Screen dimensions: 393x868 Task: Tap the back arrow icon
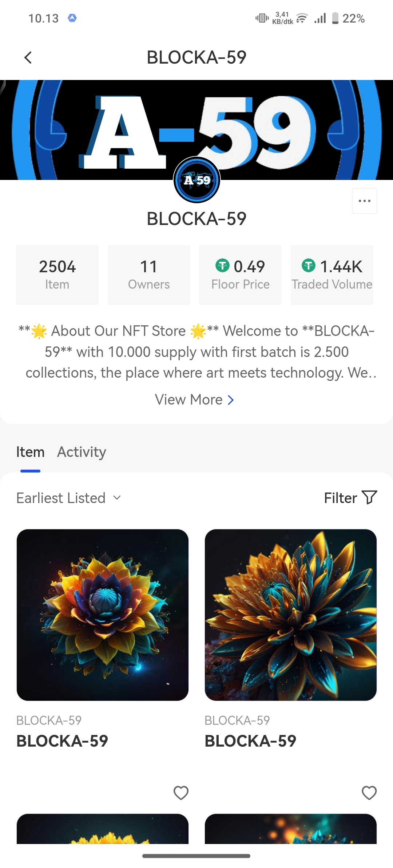click(x=28, y=57)
